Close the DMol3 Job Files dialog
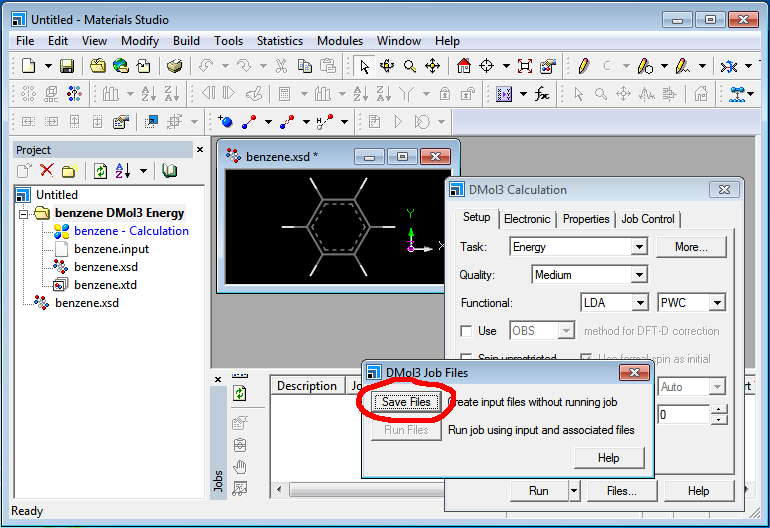770x528 pixels. [x=634, y=373]
